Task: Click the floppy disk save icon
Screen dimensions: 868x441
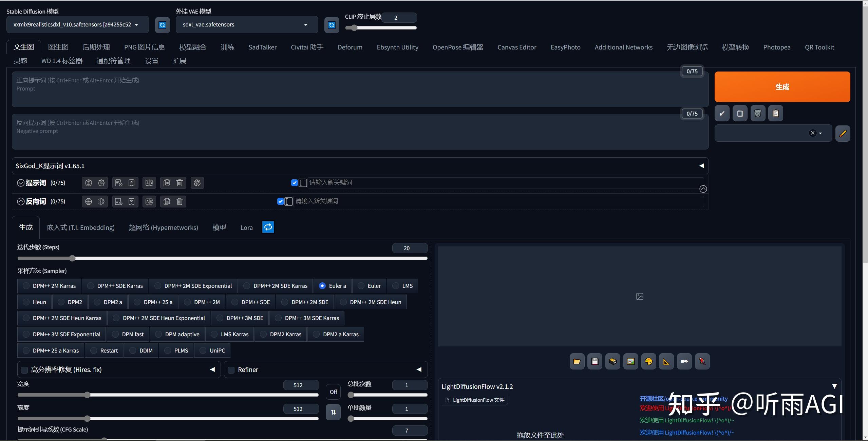Action: tap(595, 361)
